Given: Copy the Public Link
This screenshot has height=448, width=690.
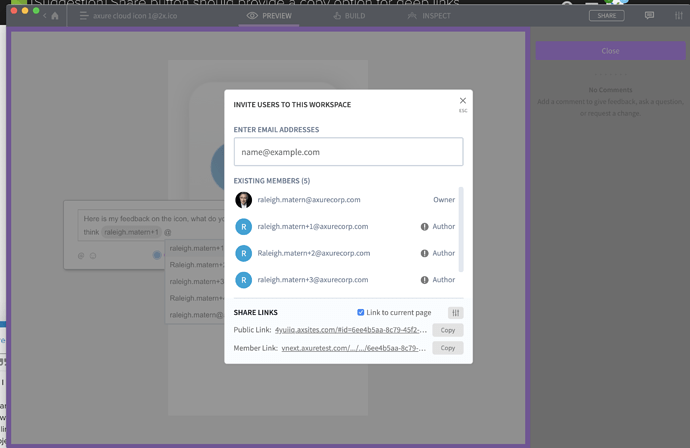Looking at the screenshot, I should [x=447, y=330].
